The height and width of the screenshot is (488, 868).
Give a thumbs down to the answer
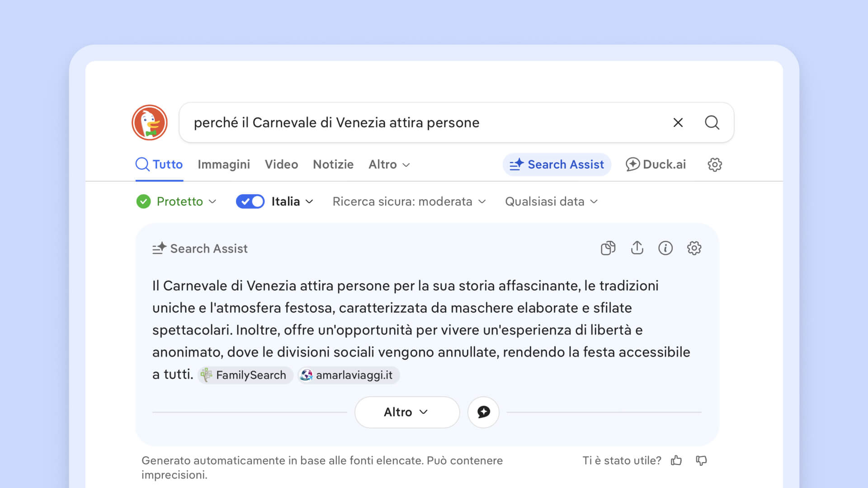[702, 460]
